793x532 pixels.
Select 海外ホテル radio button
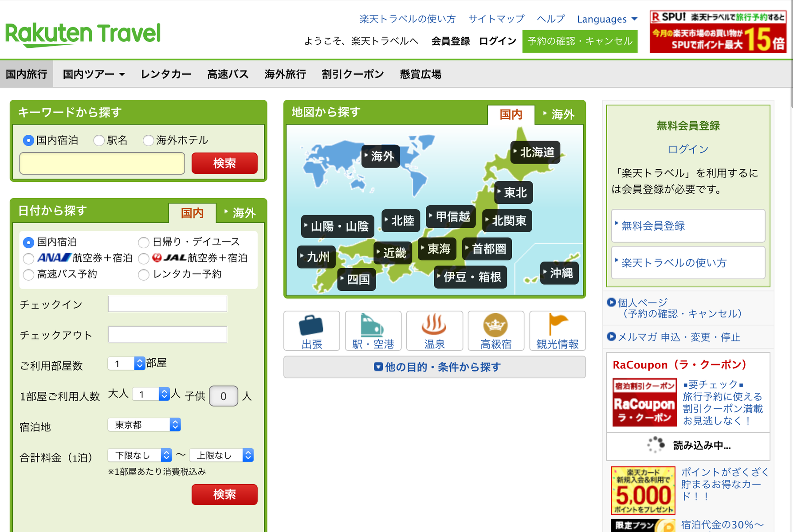(x=148, y=141)
